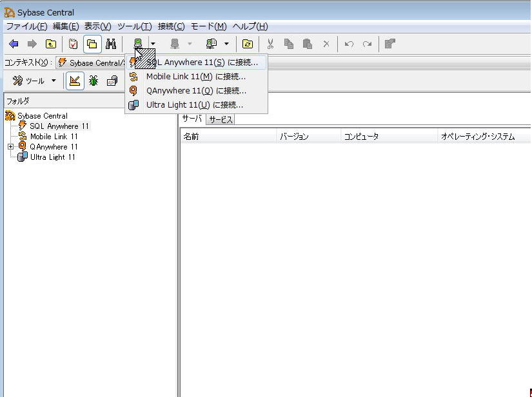This screenshot has height=397, width=532.
Task: Click the refresh folder icon in toolbar
Action: coord(248,44)
